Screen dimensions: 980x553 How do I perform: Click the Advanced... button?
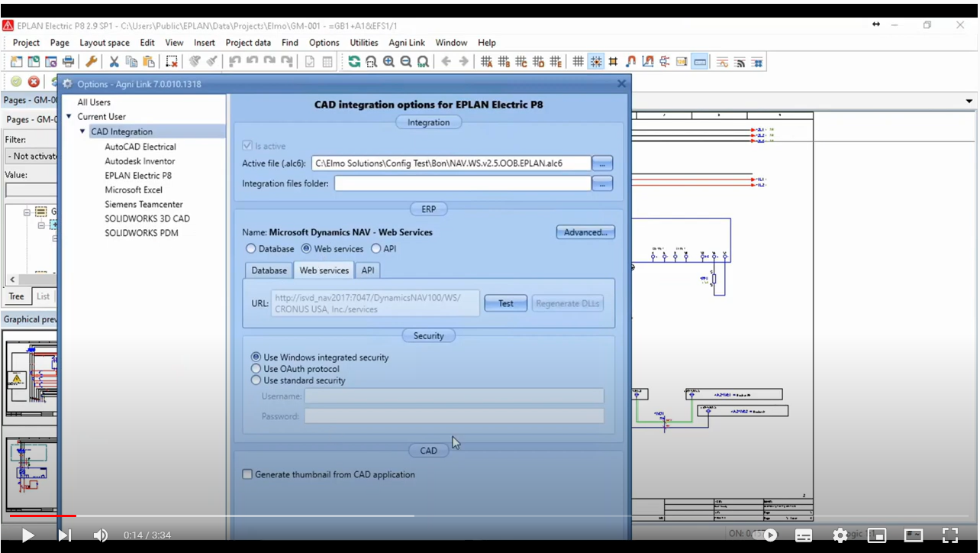pyautogui.click(x=585, y=232)
